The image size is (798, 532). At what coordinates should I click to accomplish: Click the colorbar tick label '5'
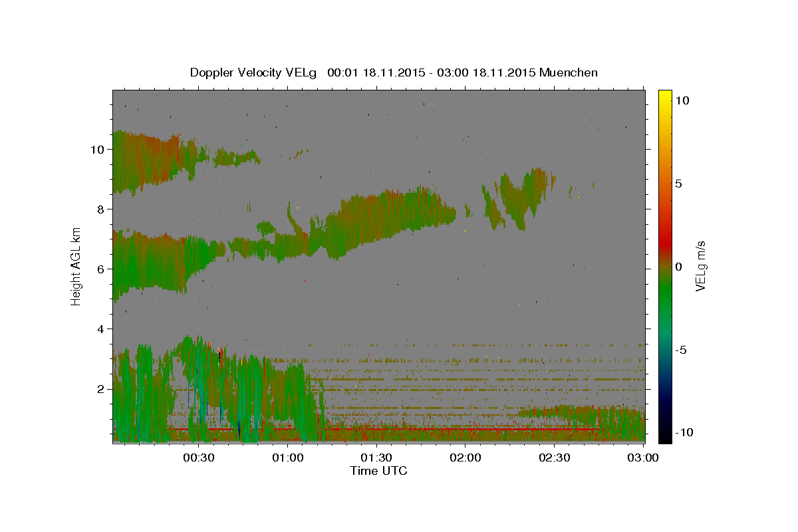click(x=679, y=184)
